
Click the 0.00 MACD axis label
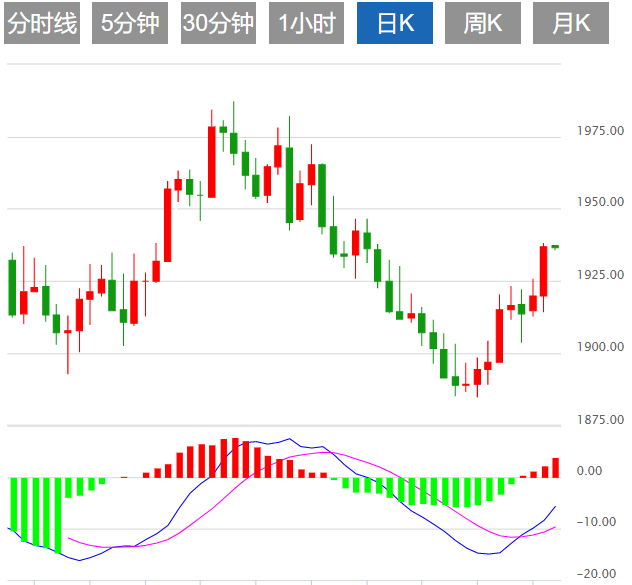pos(589,470)
